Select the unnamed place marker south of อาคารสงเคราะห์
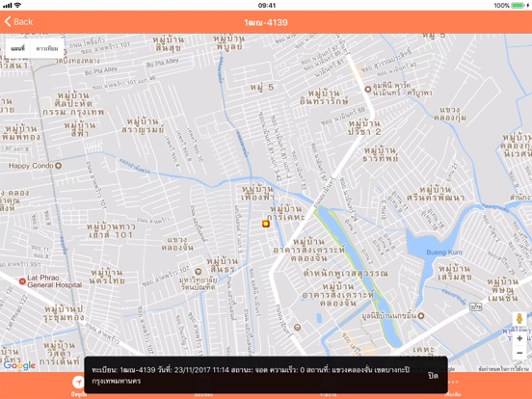The height and width of the screenshot is (399, 532). [297, 327]
